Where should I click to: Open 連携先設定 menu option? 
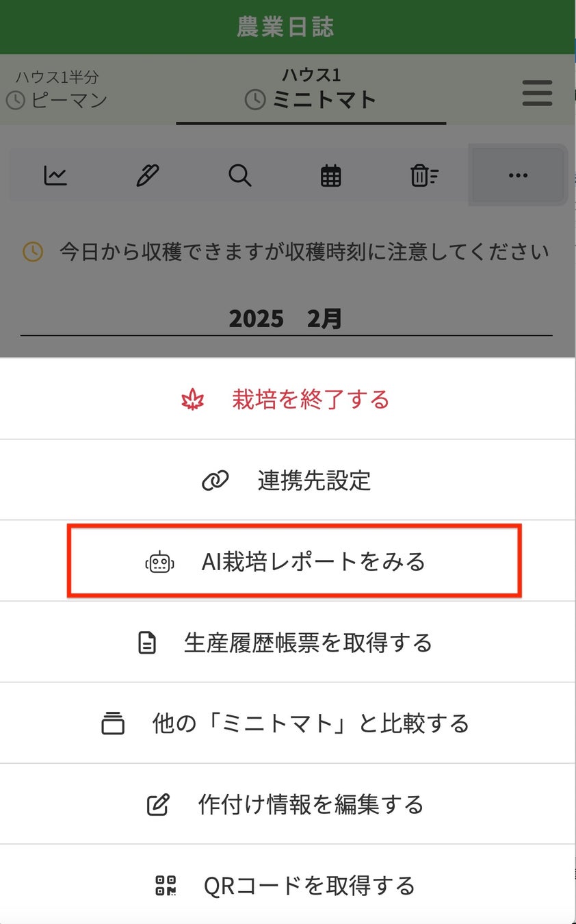click(x=313, y=480)
